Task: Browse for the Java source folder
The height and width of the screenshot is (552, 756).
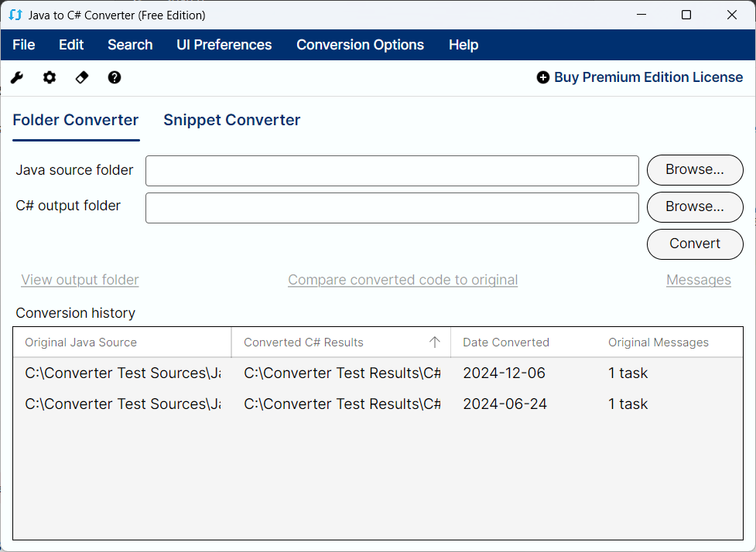Action: (x=694, y=169)
